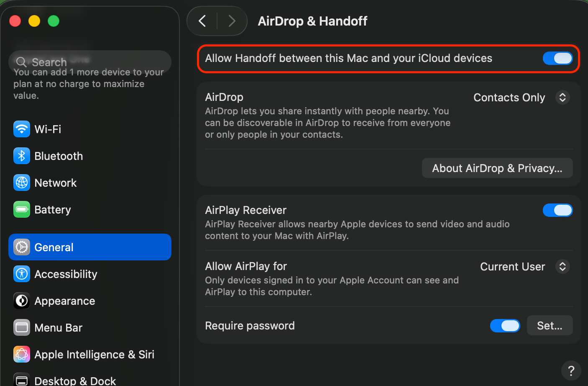The height and width of the screenshot is (386, 588).
Task: Click the AirDrop & Handoff title
Action: point(312,21)
